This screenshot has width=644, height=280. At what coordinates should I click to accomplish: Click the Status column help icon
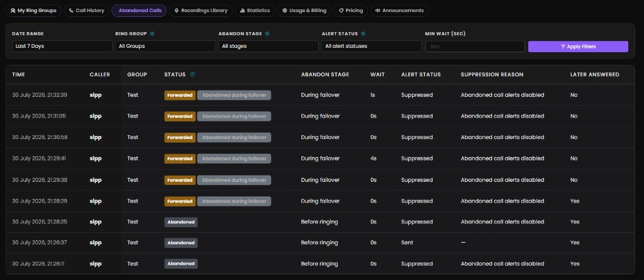coord(192,74)
